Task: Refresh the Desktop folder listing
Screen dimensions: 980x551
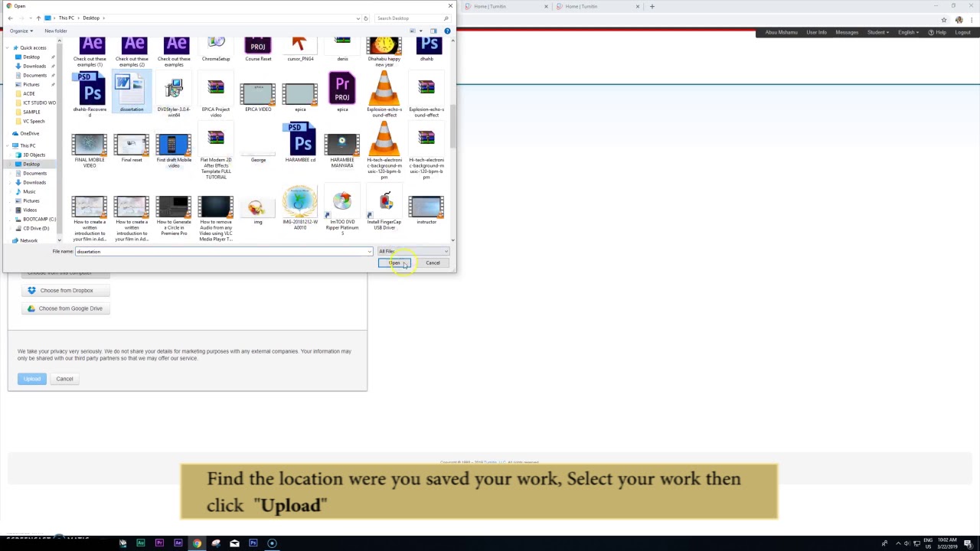Action: (x=366, y=18)
